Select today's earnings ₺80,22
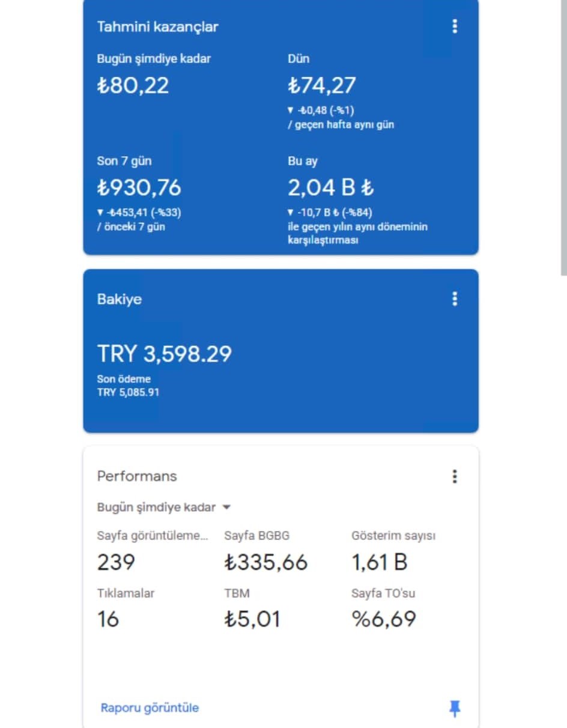 coord(133,85)
